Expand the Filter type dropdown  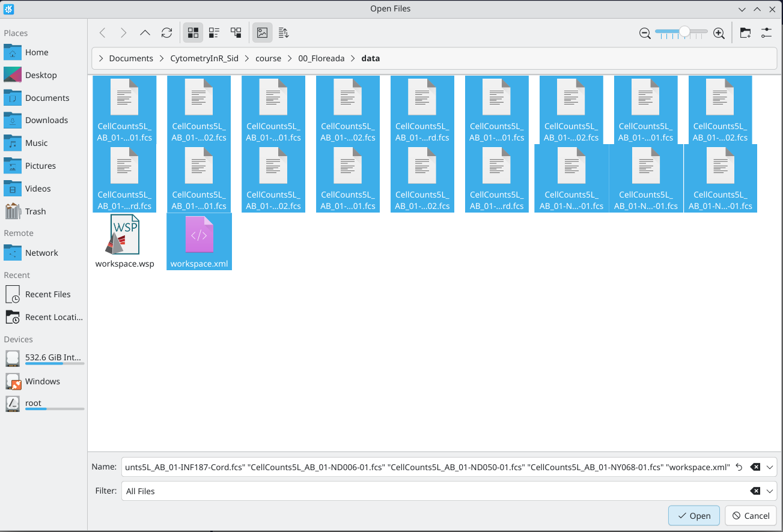pos(770,491)
